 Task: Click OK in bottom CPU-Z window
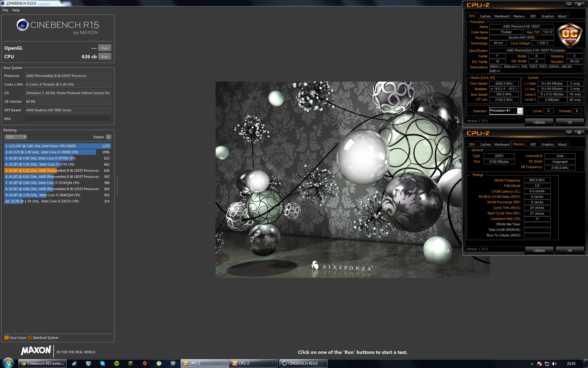pos(570,251)
